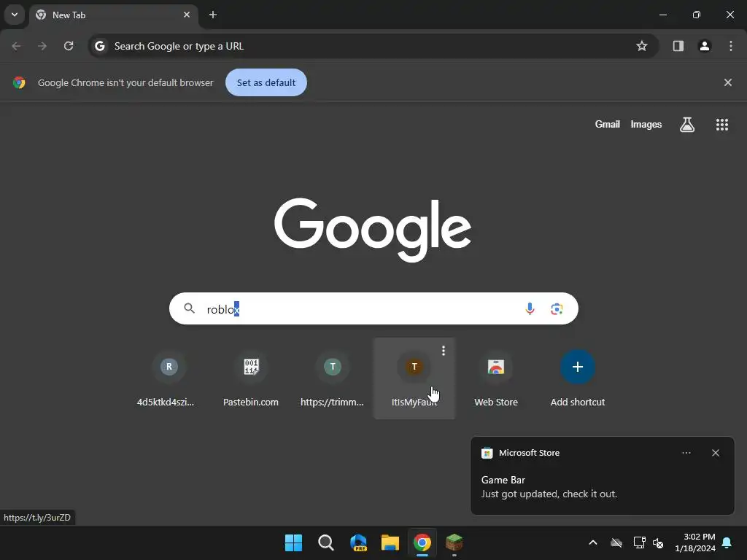Click the Google logo
This screenshot has height=560, width=747.
coord(373,230)
